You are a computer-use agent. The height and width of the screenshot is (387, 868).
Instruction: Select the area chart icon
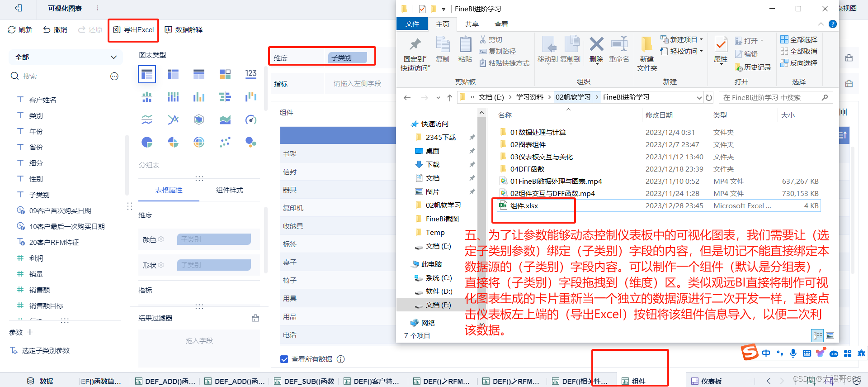coord(225,119)
